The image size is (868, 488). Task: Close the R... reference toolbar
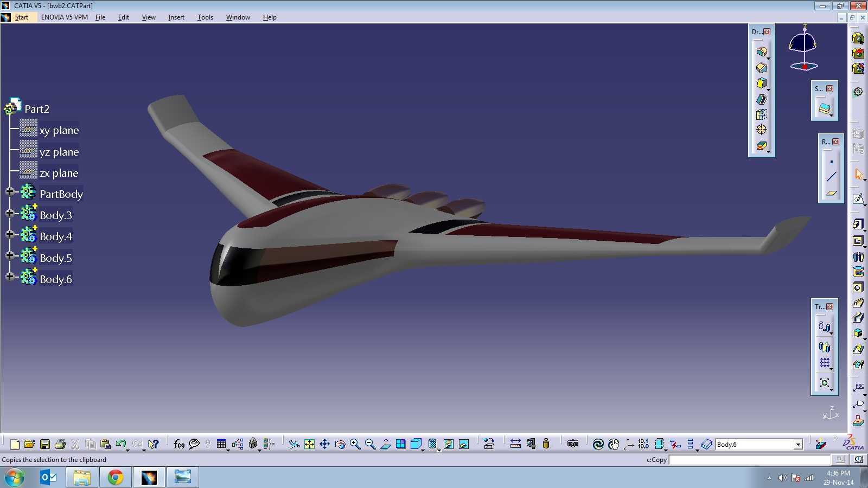[x=835, y=142]
